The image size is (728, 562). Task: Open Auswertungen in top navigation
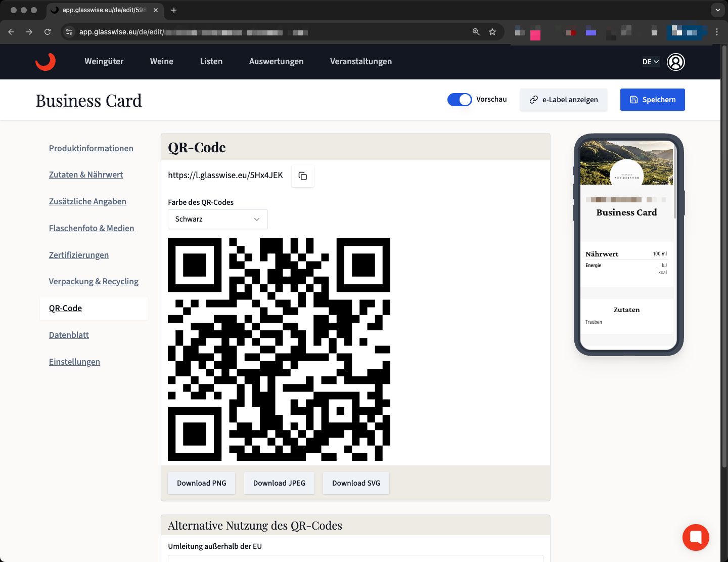tap(277, 61)
